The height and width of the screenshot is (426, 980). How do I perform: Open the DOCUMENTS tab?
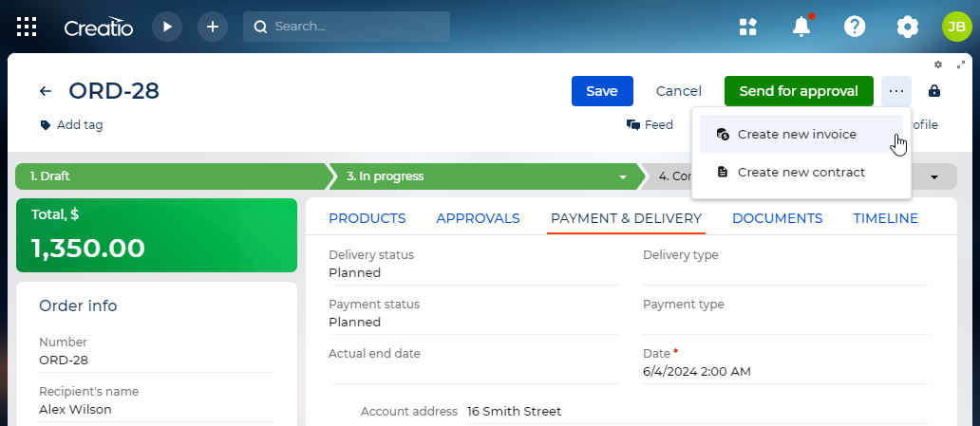click(x=778, y=218)
